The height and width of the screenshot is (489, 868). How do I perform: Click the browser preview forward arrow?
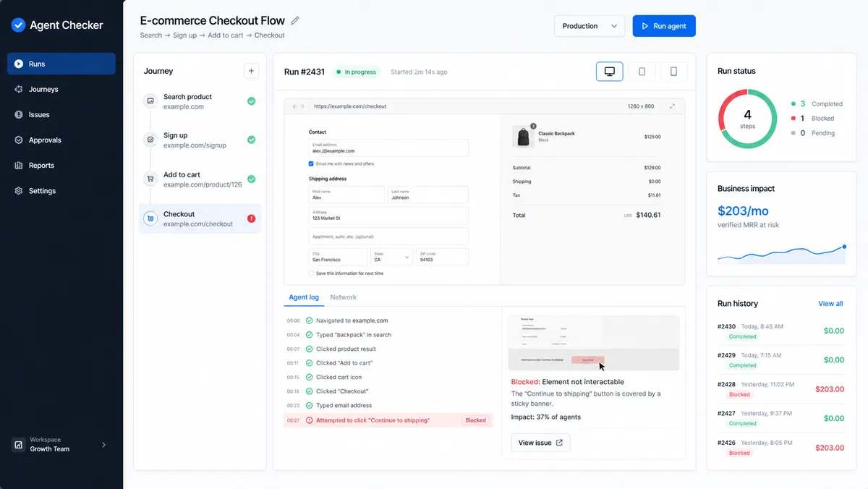pyautogui.click(x=303, y=106)
